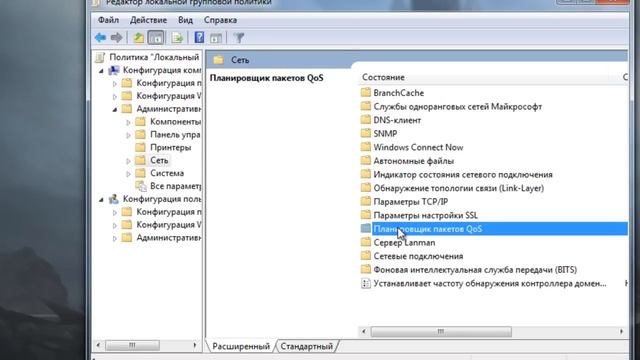Switch to the Расширенный tab
Viewport: 640px width, 360px height.
[x=241, y=346]
